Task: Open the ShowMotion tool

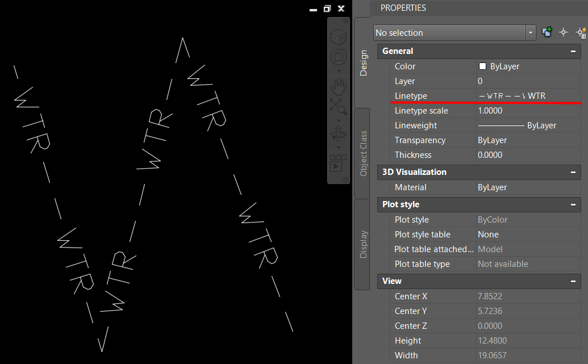Action: [x=338, y=163]
